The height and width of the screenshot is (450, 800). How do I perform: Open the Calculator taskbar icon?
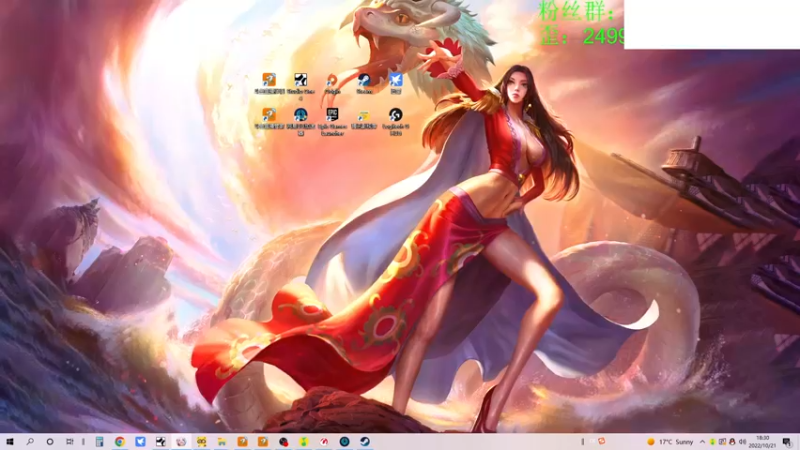tap(99, 442)
